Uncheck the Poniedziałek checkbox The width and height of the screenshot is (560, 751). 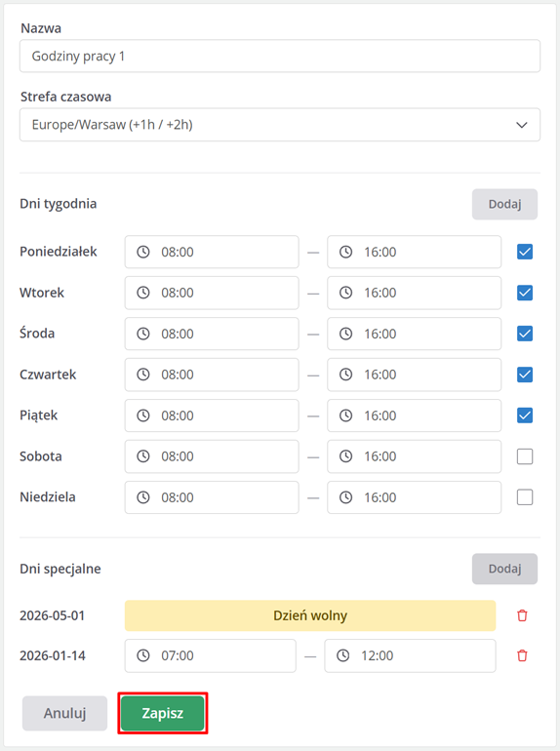525,252
